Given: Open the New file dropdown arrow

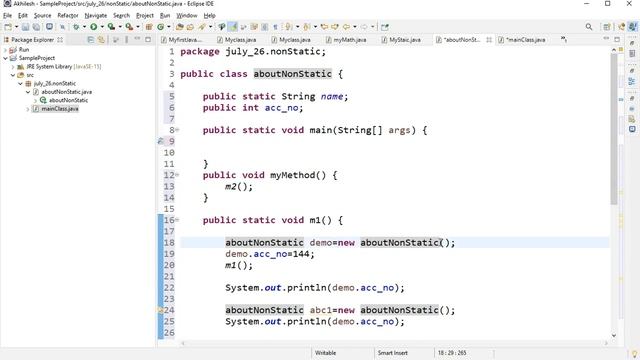Looking at the screenshot, I should 17,27.
